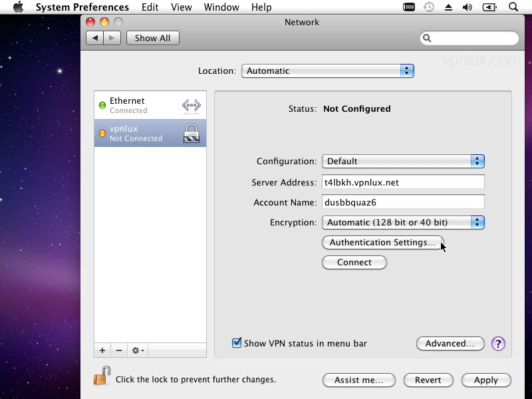Image resolution: width=532 pixels, height=399 pixels.
Task: Open the Configuration dropdown
Action: coord(403,161)
